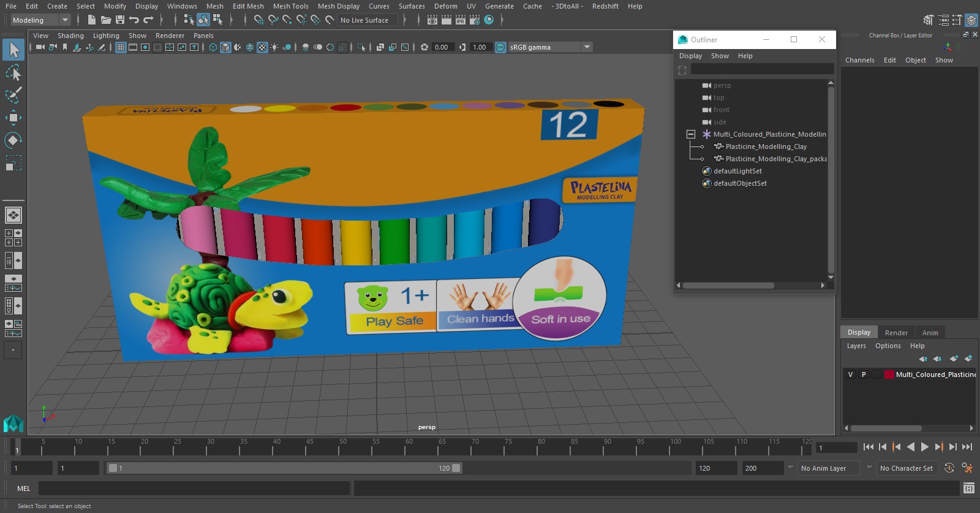Click the single-pane layout icon
Viewport: 980px width, 513px height.
[x=13, y=215]
